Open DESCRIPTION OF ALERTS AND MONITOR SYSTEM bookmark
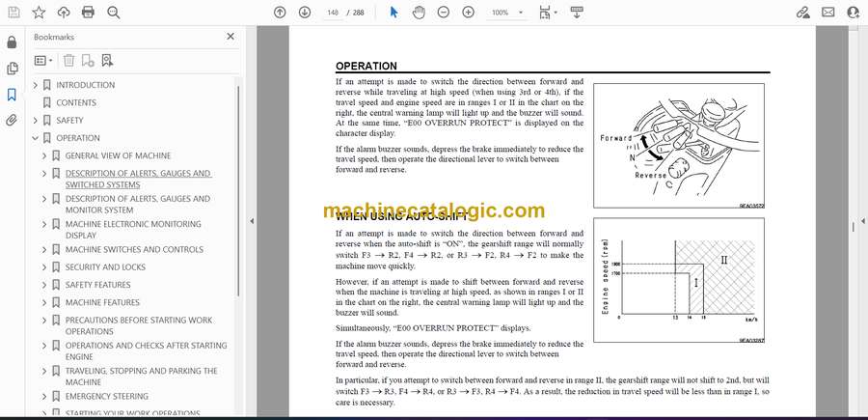 coord(138,205)
